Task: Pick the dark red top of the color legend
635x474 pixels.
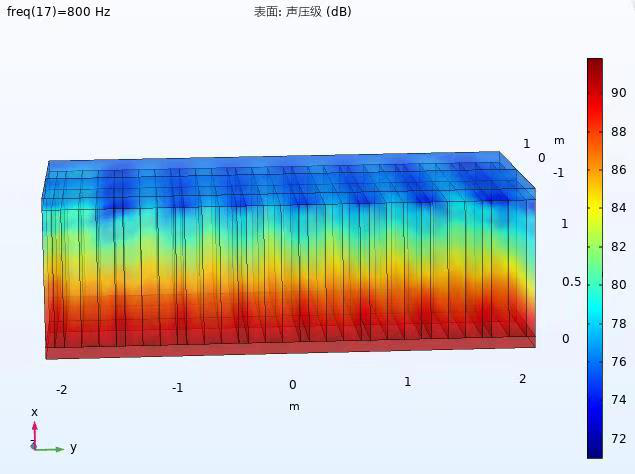Action: pyautogui.click(x=595, y=64)
